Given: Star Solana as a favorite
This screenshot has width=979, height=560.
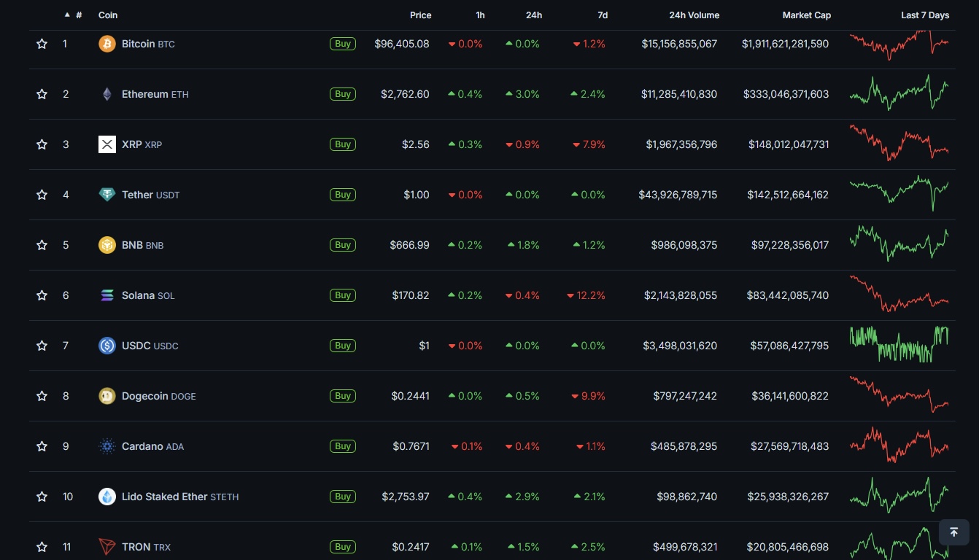Looking at the screenshot, I should point(42,295).
